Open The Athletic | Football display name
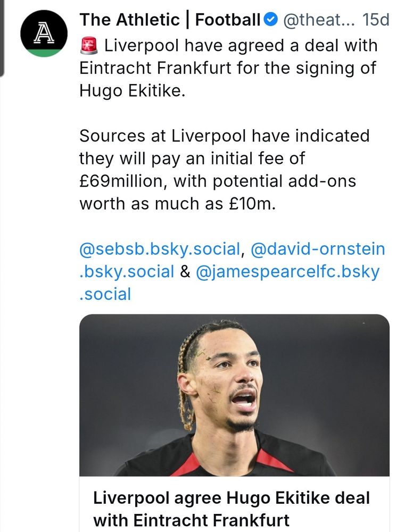The width and height of the screenshot is (397, 532). click(169, 21)
